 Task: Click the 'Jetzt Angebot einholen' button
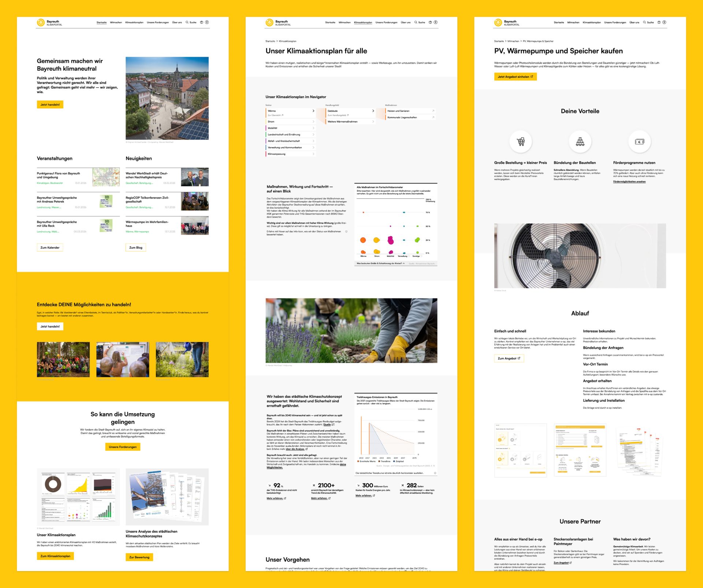(x=516, y=77)
